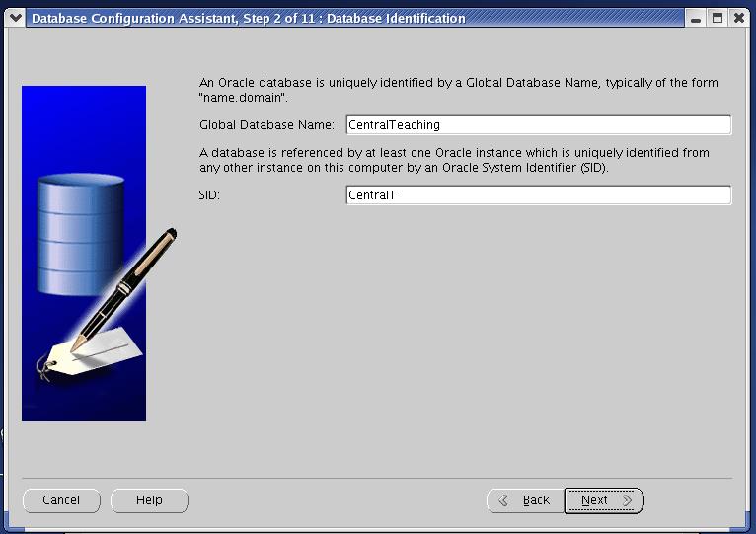756x534 pixels.
Task: Click the "name.domain" description paragraph
Action: pyautogui.click(x=458, y=90)
